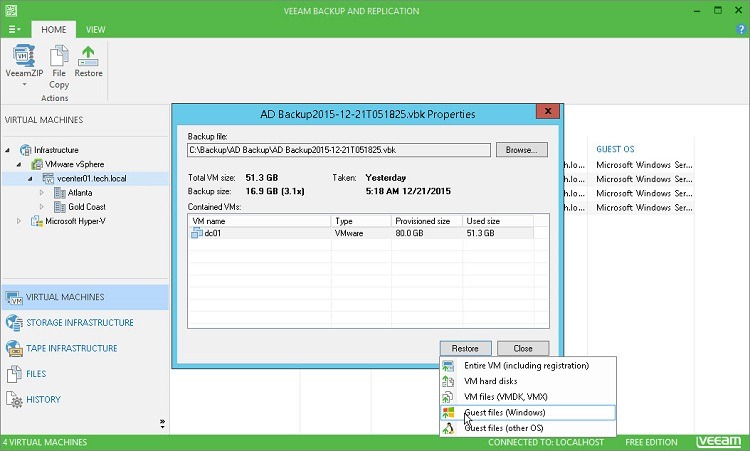Choose VM files (VMDK, VMX) option
Viewport: 750px width, 451px height.
pyautogui.click(x=528, y=397)
